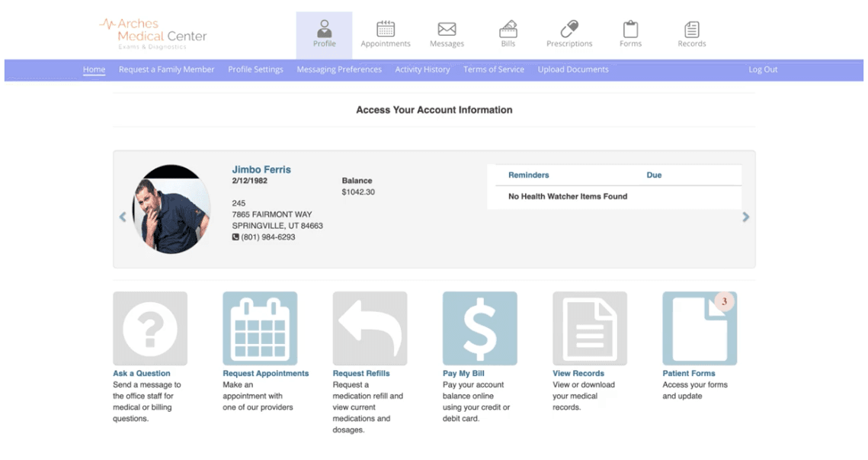
Task: Click the notification badge showing 3
Action: [x=724, y=301]
